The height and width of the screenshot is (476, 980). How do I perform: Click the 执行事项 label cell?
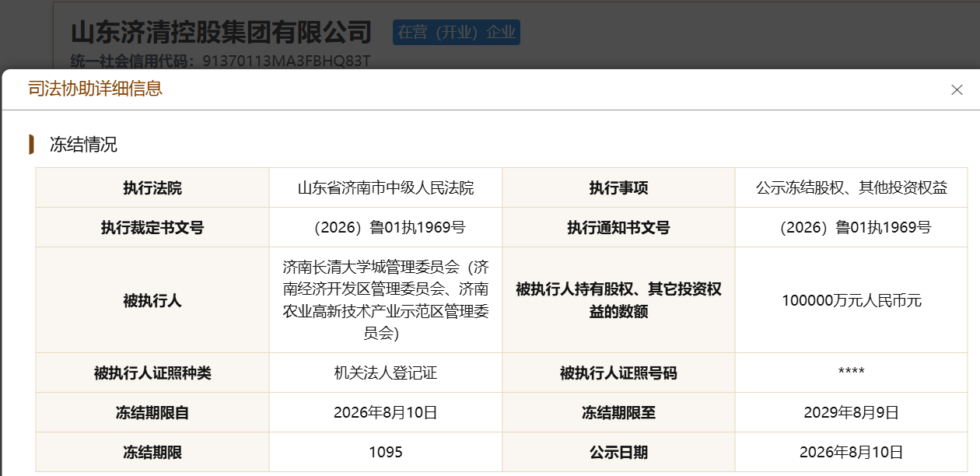click(618, 187)
